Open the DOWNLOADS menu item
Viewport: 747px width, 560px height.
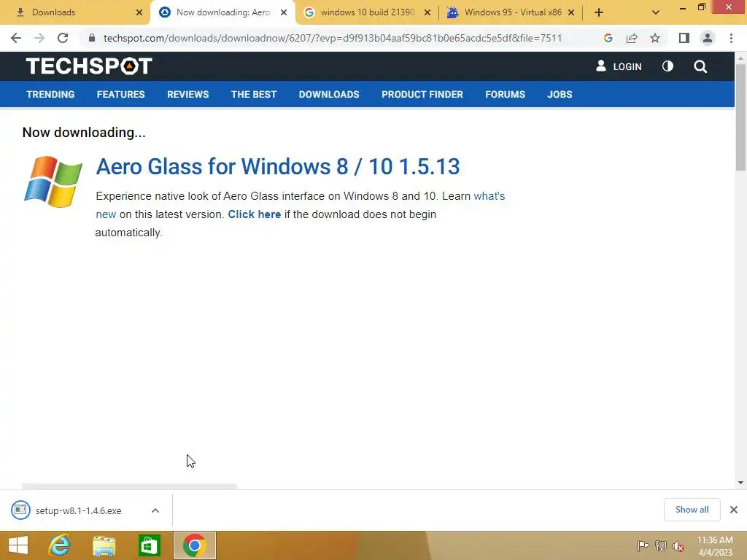click(x=329, y=94)
